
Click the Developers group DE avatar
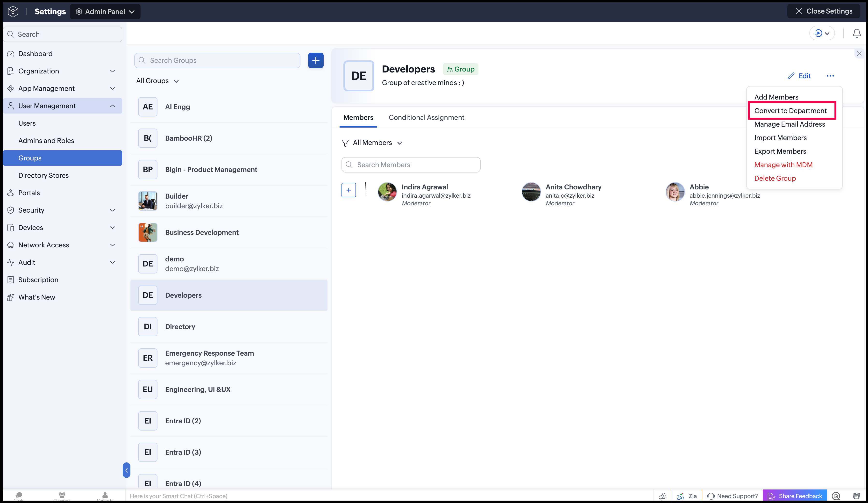coord(359,76)
